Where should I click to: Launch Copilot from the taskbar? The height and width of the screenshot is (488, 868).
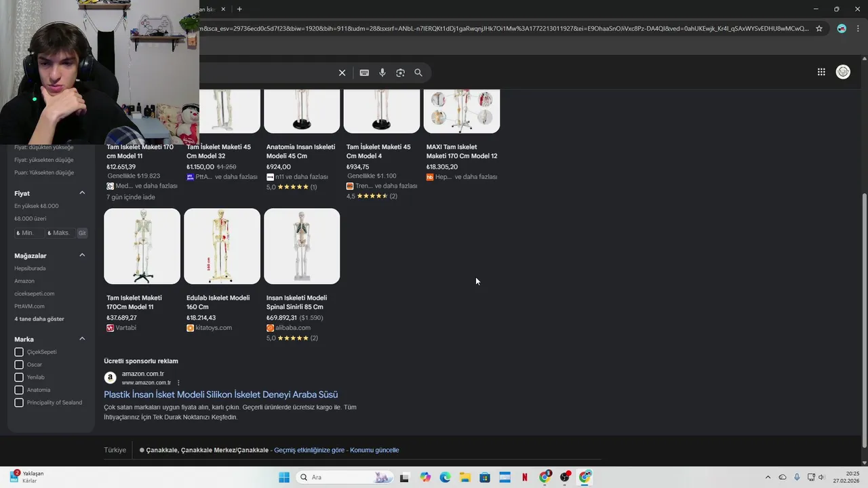click(x=425, y=477)
